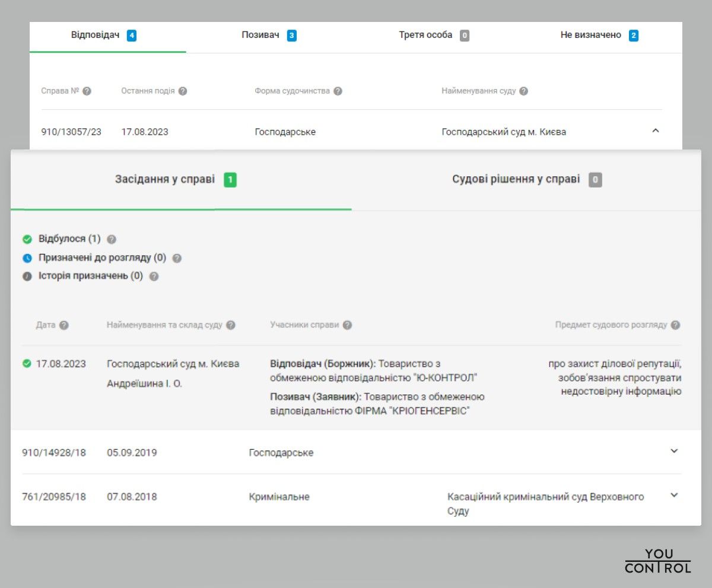712x588 pixels.
Task: Click help icon beside Учасники справи
Action: click(x=347, y=325)
